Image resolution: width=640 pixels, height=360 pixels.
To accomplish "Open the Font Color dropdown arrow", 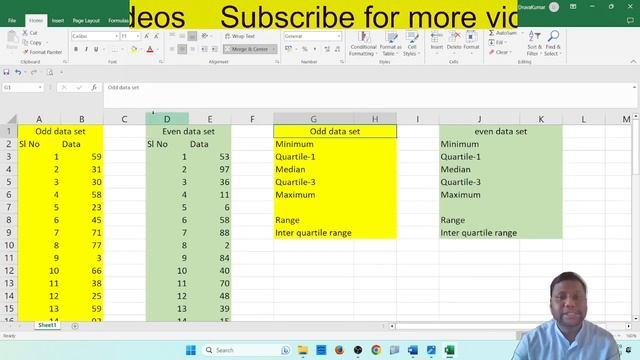I will pos(158,50).
